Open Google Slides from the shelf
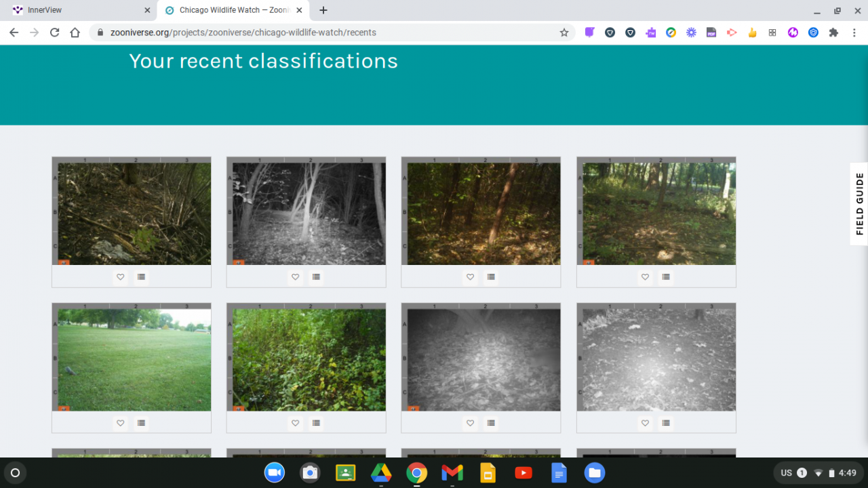 click(x=487, y=472)
